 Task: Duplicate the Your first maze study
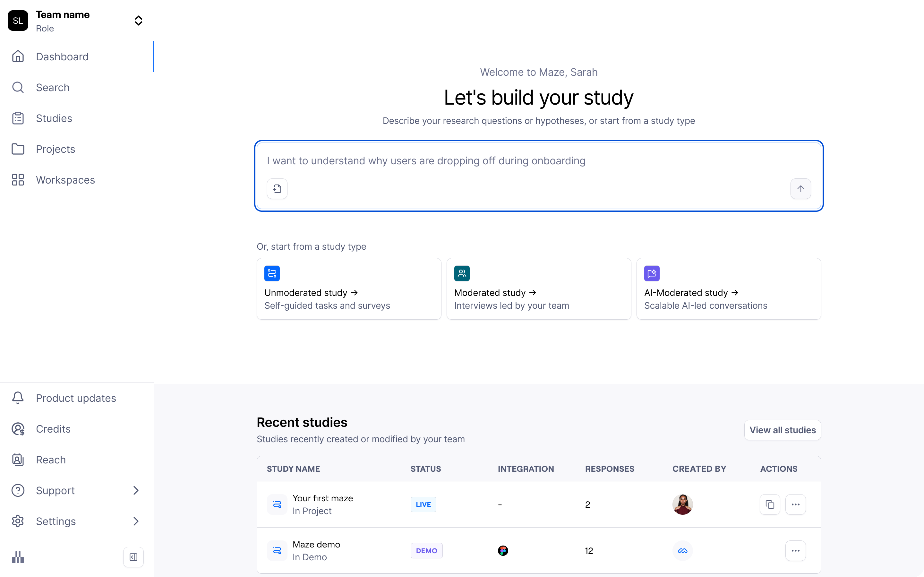[x=770, y=504]
